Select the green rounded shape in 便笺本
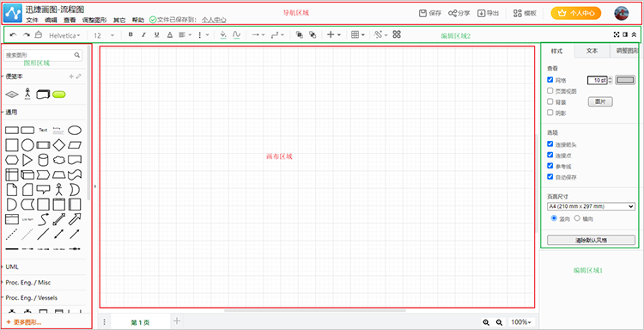644x330 pixels. 59,95
